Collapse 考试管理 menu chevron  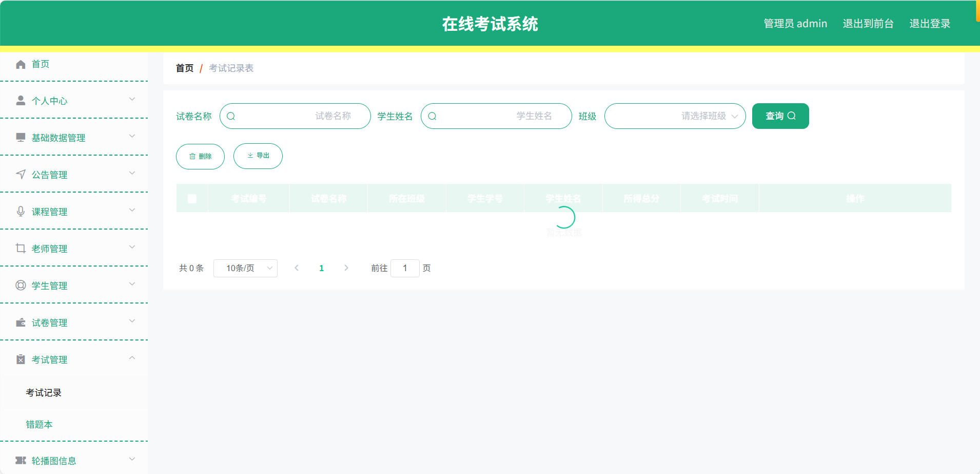tap(132, 358)
